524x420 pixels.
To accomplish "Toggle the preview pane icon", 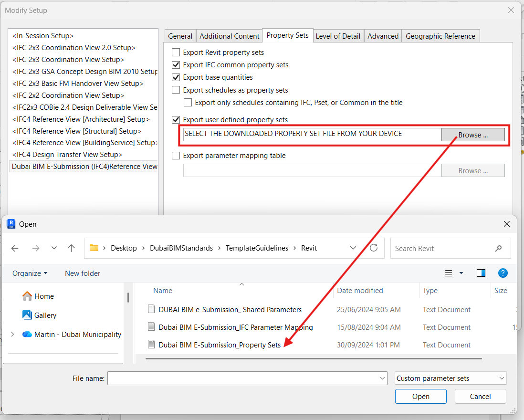I will [481, 273].
